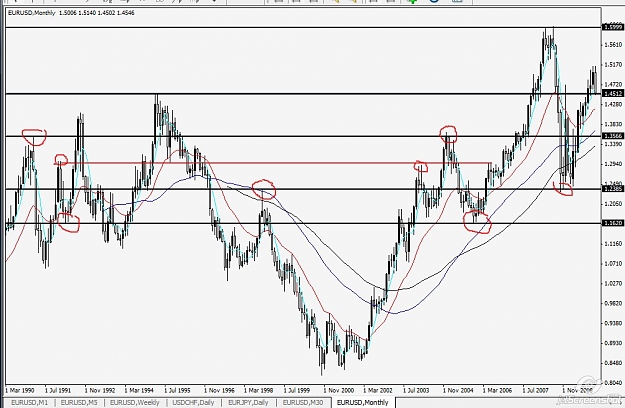Switch to the EURUSD,M5 chart tab
The width and height of the screenshot is (625, 408).
tap(79, 402)
